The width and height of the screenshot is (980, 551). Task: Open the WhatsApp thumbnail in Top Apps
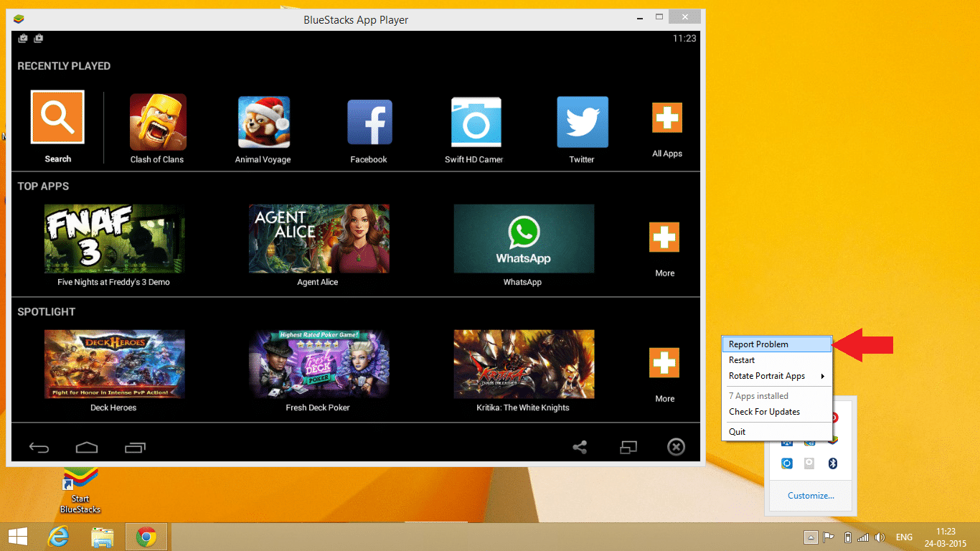524,238
